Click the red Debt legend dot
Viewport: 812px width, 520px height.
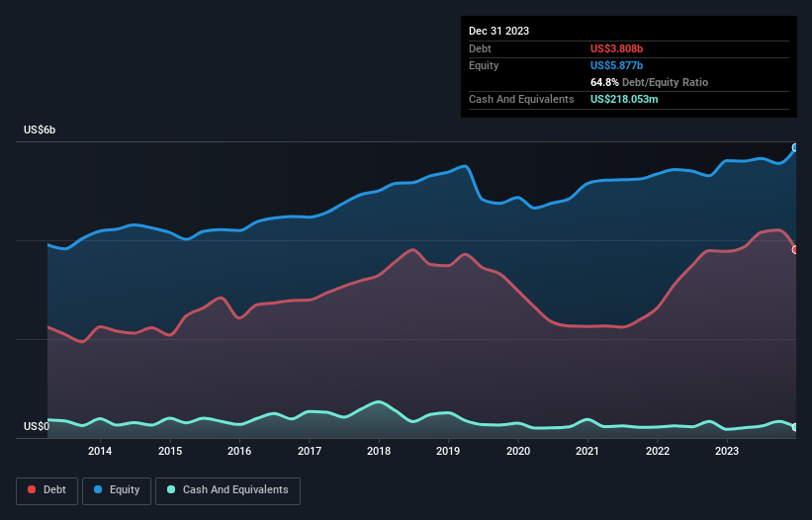[x=32, y=489]
